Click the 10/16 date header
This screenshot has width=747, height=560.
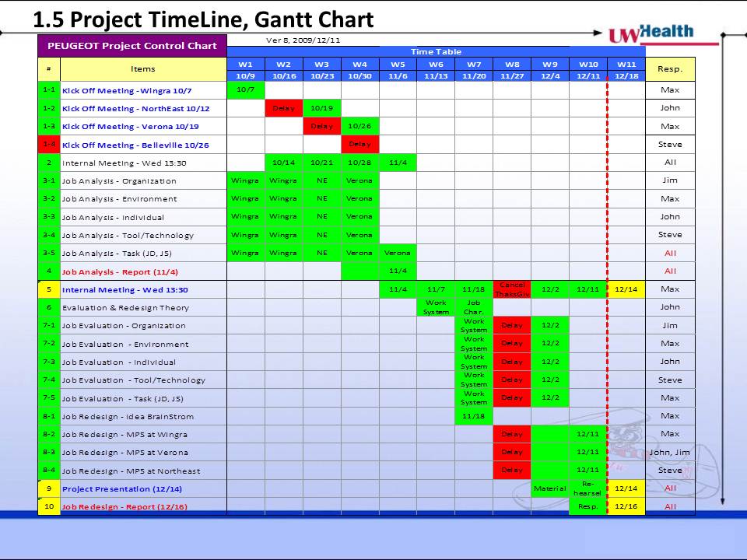pos(284,75)
